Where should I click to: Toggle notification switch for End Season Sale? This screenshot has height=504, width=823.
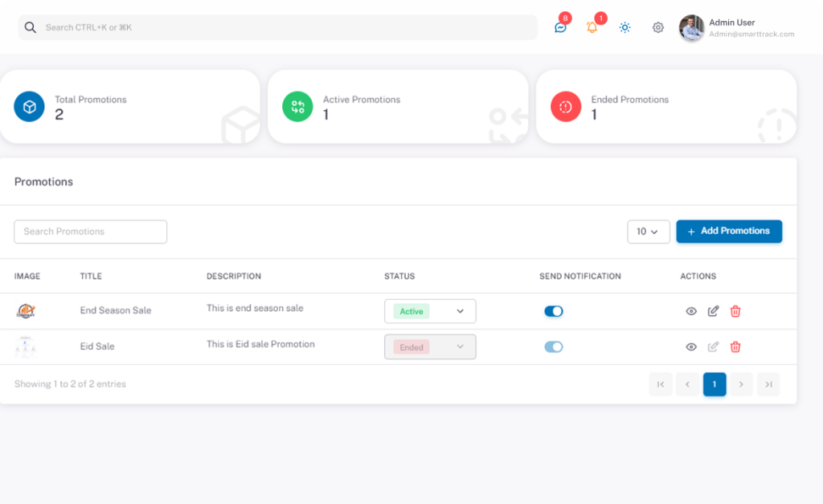pos(554,311)
